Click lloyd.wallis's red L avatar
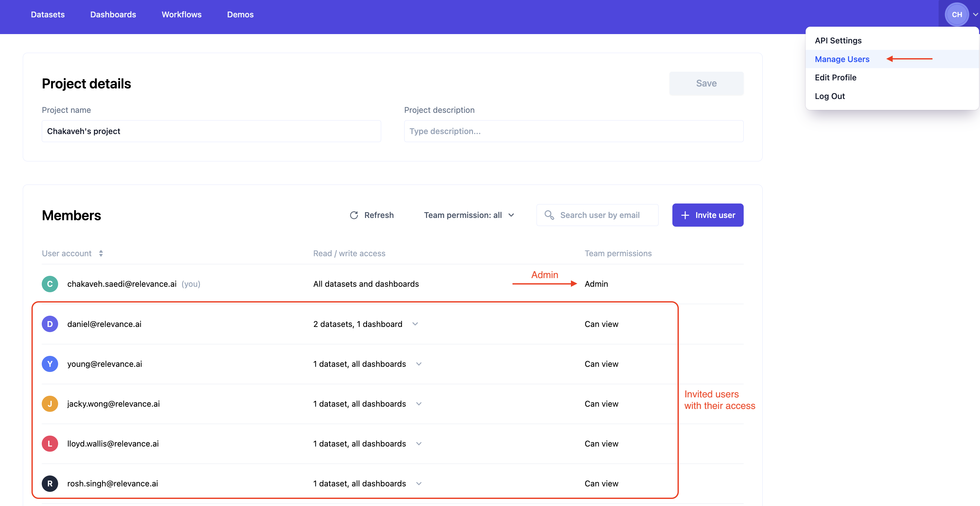The image size is (980, 506). click(50, 444)
